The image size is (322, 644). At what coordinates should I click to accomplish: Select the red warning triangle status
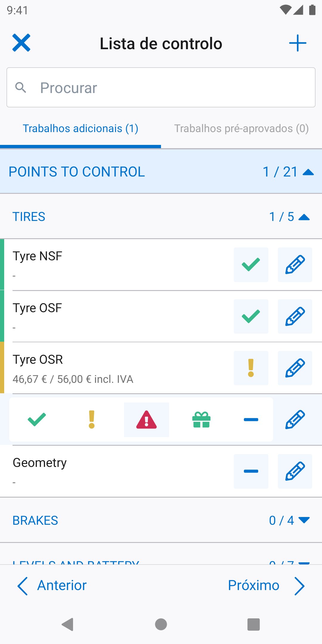(146, 420)
